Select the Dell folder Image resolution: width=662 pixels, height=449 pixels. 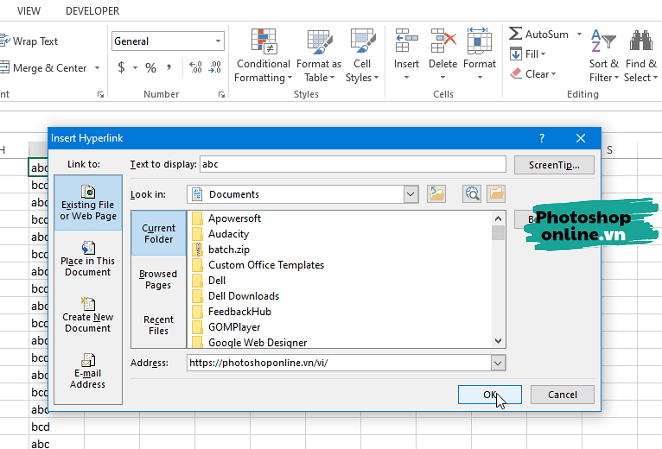coord(209,280)
